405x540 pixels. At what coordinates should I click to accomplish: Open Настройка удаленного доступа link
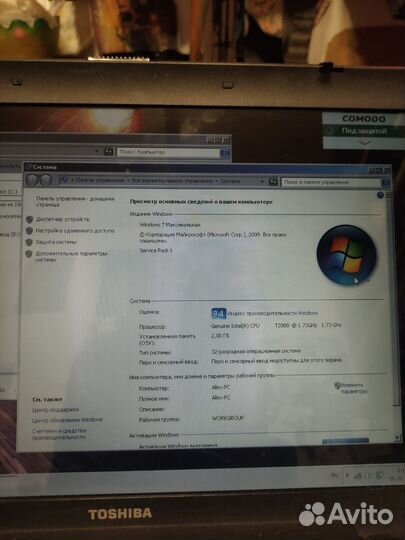point(75,231)
